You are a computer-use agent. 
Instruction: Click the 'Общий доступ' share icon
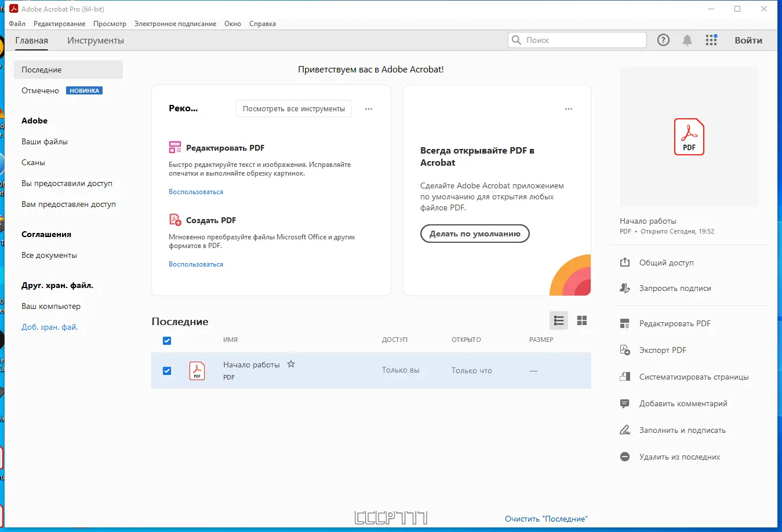[x=625, y=263]
